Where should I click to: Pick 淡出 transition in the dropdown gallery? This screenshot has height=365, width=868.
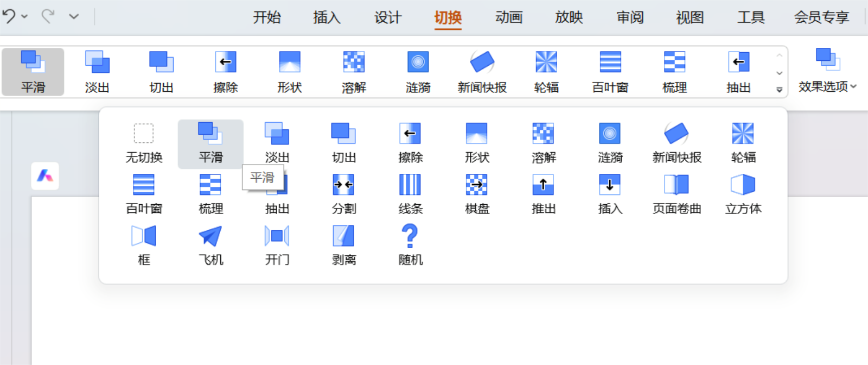click(x=277, y=143)
